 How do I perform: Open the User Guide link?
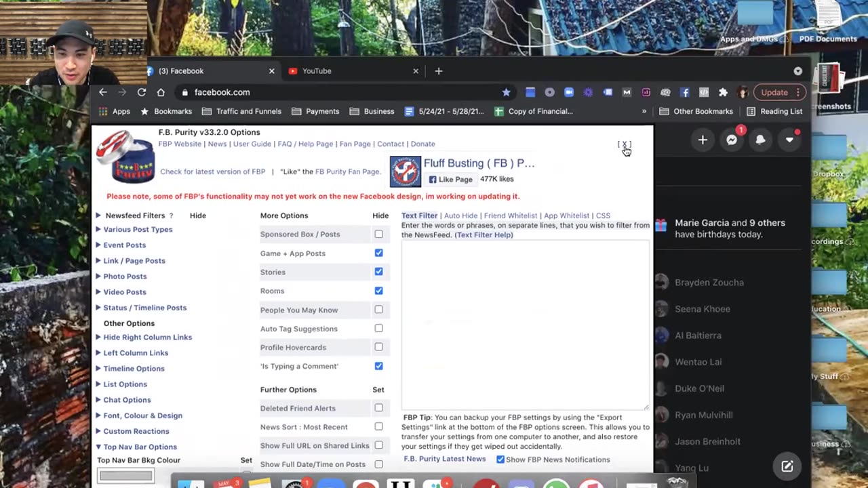coord(252,144)
